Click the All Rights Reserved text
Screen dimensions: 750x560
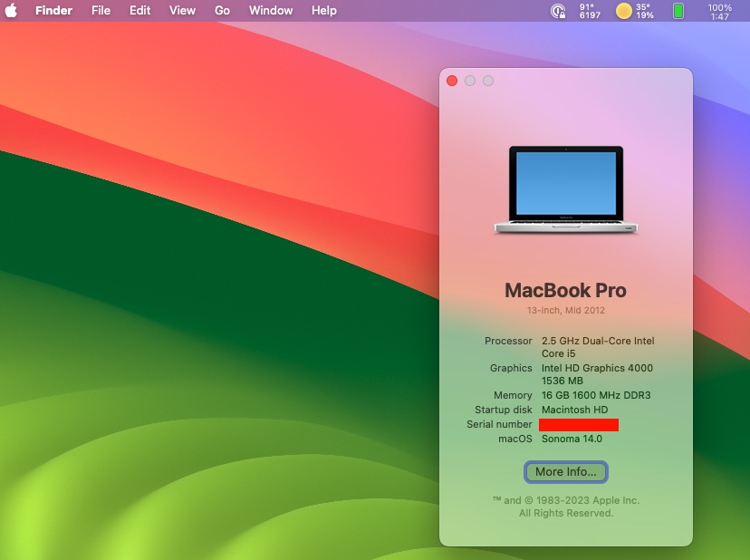(x=566, y=513)
